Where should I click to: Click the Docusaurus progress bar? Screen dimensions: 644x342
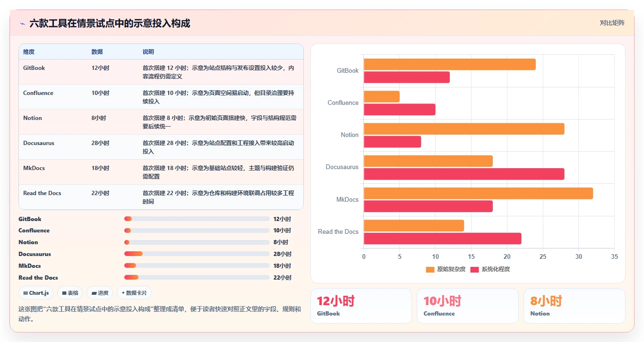point(197,254)
